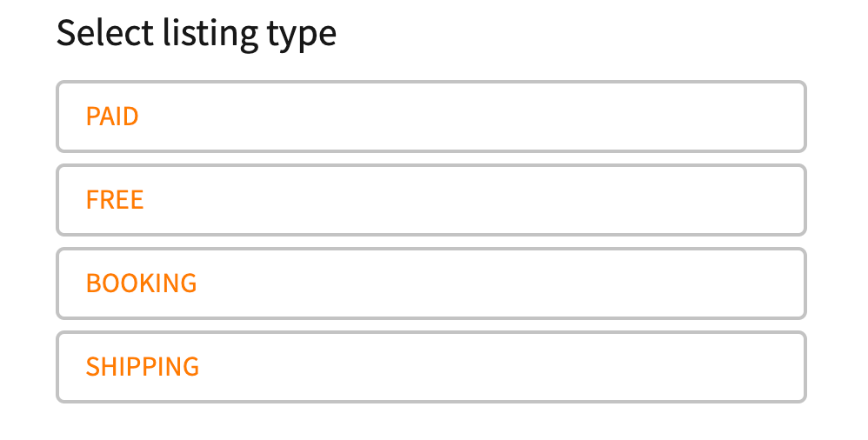Screen dimensions: 868x440
Task: Create a listing with PAID type
Action: click(x=431, y=117)
